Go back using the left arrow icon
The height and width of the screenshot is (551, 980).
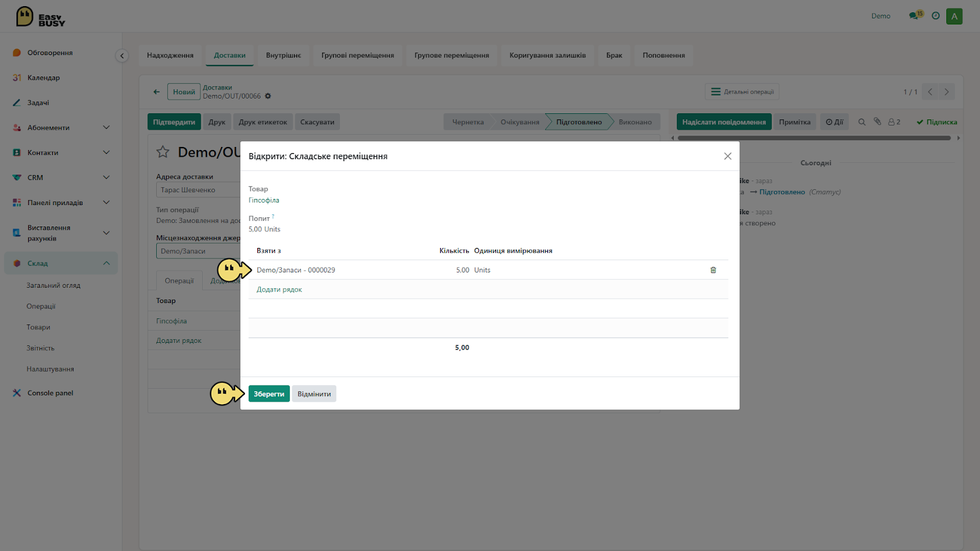(156, 92)
